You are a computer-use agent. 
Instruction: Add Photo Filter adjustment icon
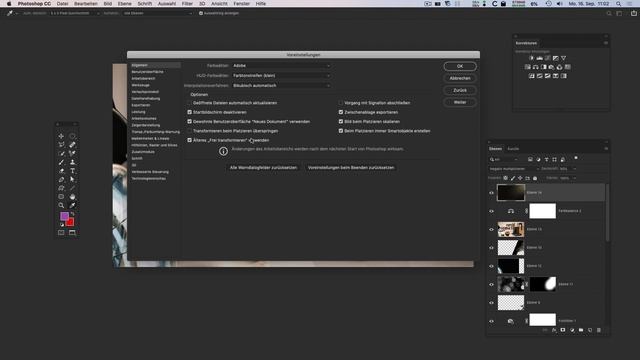click(x=551, y=67)
